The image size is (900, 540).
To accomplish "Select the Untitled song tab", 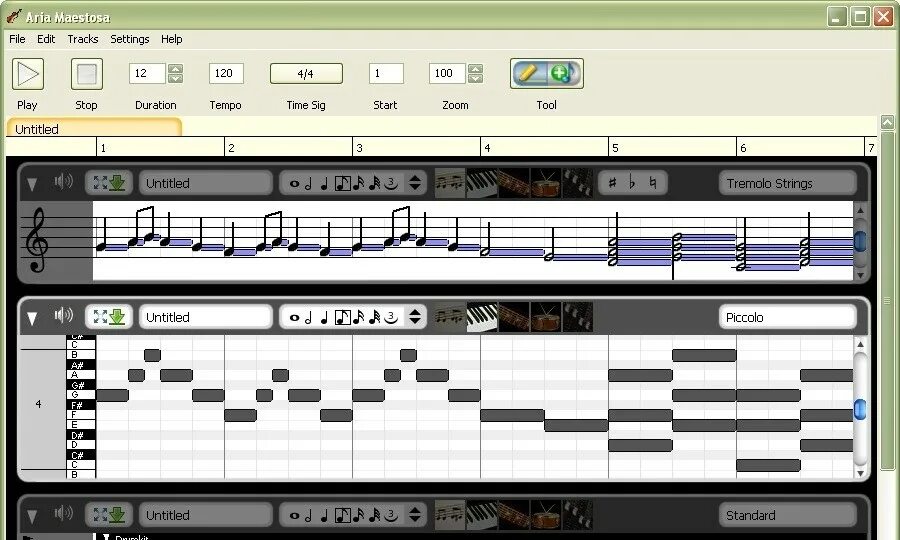I will (x=94, y=128).
